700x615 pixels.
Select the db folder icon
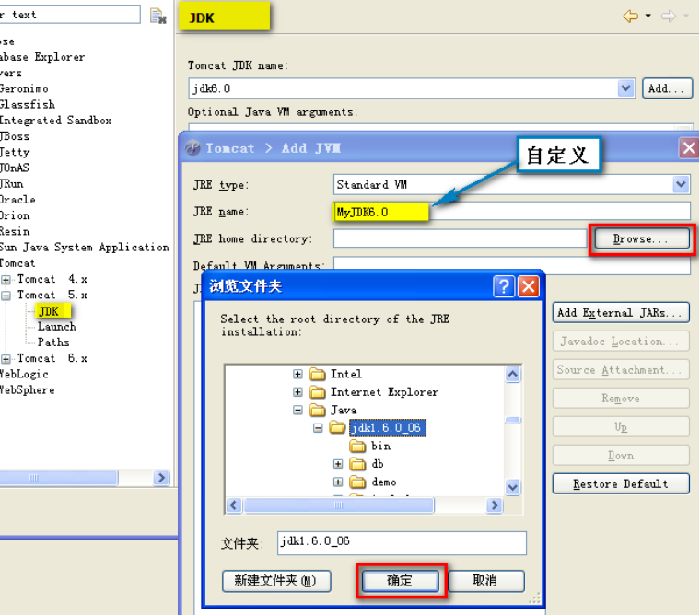pos(357,464)
